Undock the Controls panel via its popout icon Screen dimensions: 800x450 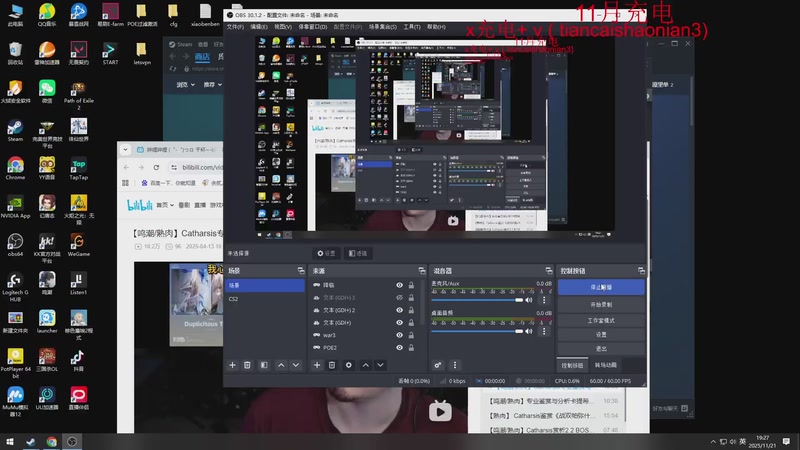[x=641, y=270]
